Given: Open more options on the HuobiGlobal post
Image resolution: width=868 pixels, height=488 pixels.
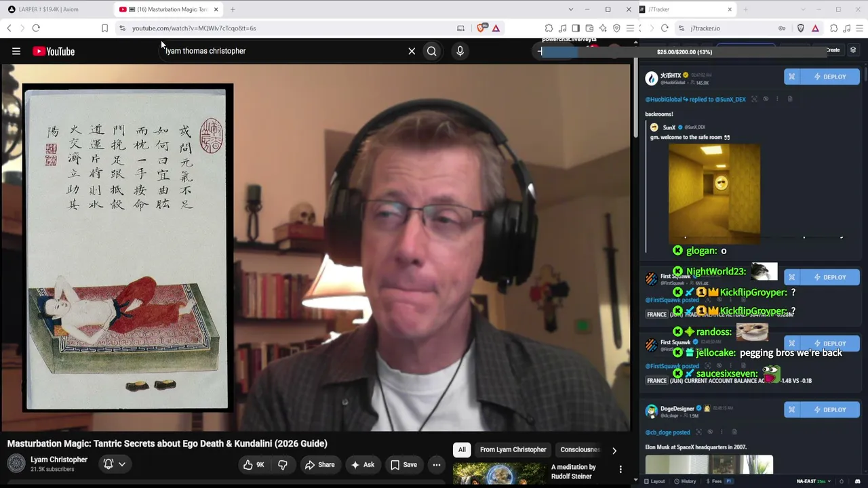Looking at the screenshot, I should [x=777, y=99].
